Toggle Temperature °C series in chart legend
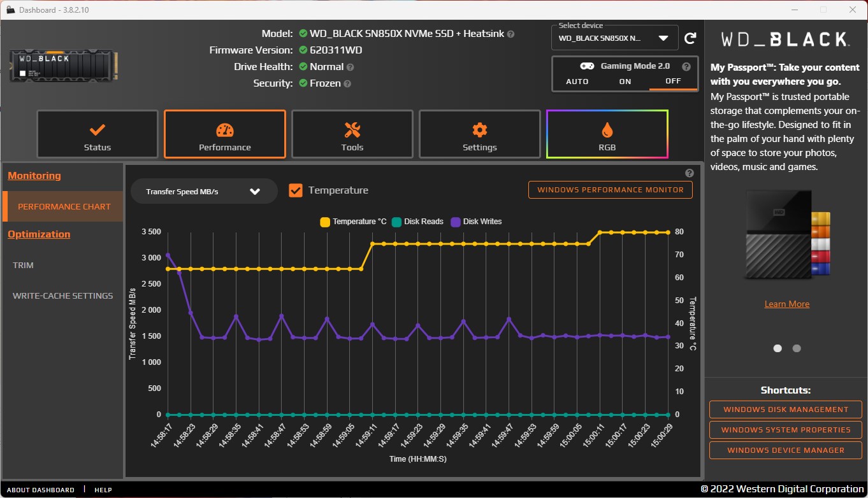868x498 pixels. (x=354, y=222)
